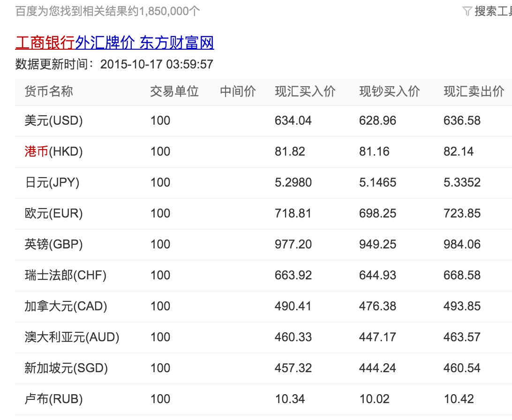Click SGD sell rate 460.54
The image size is (512, 420).
462,368
